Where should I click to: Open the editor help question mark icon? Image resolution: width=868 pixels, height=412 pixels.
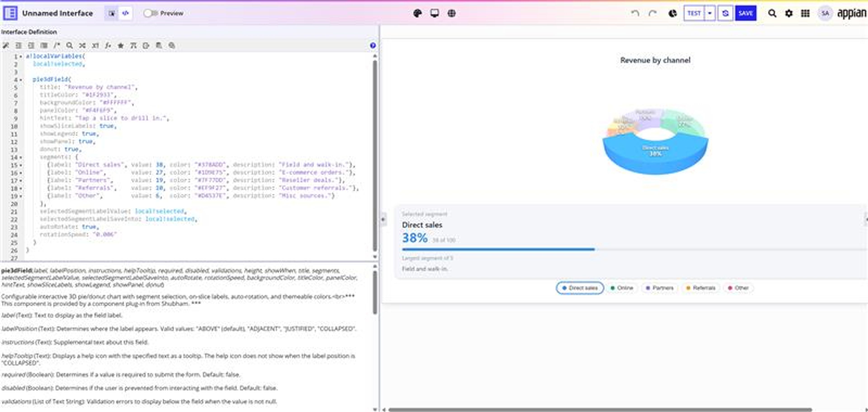coord(373,45)
